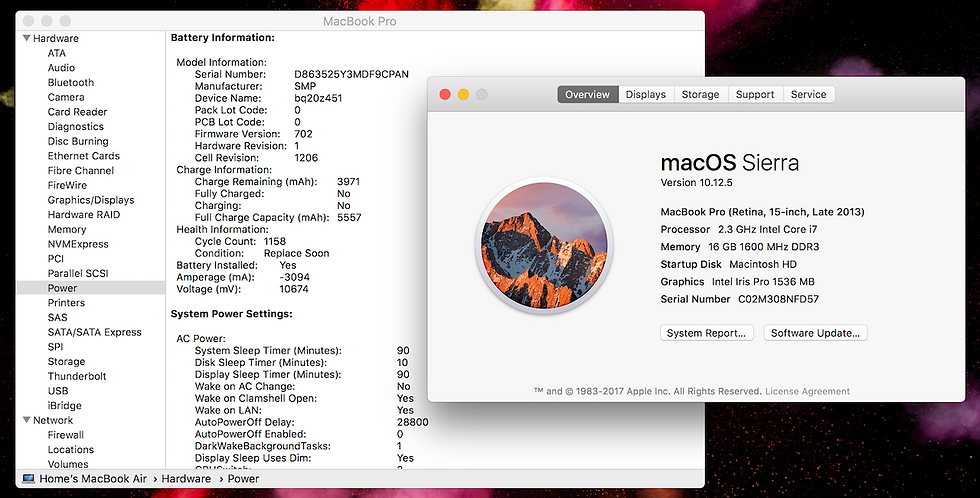Click the Software Update button
Screen dimensions: 980x498
(815, 333)
